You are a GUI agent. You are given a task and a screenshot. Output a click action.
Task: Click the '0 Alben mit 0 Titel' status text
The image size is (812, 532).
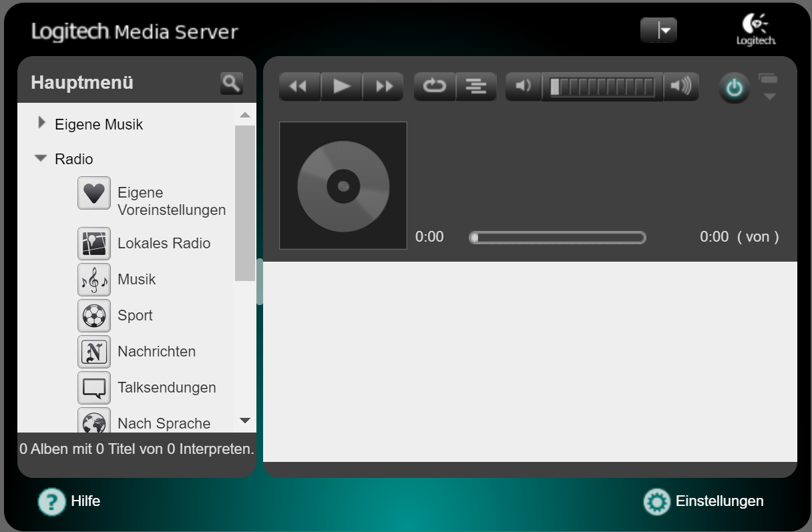137,449
